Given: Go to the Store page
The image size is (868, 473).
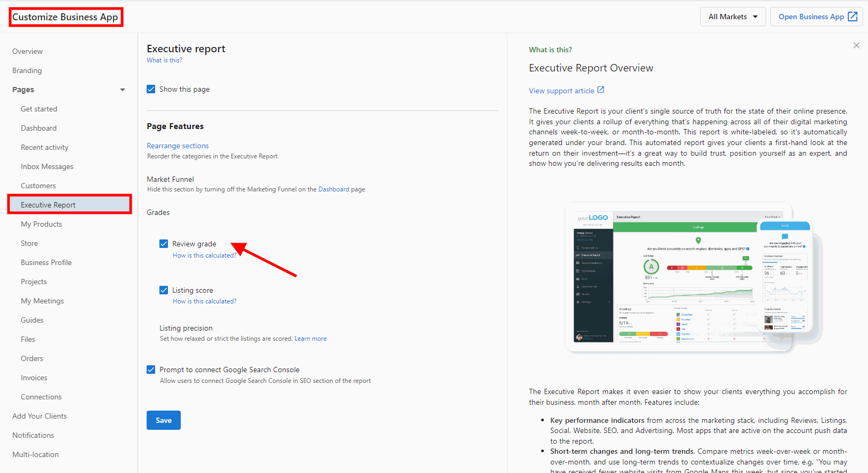Looking at the screenshot, I should coord(29,243).
